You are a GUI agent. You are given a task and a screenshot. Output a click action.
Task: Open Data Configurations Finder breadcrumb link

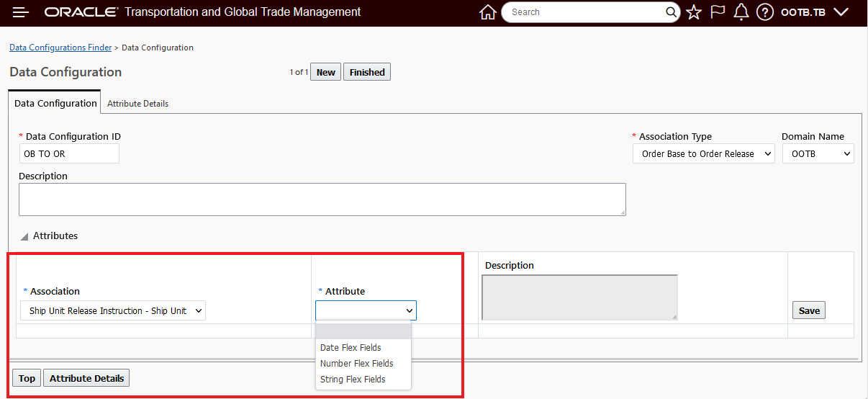(x=60, y=48)
